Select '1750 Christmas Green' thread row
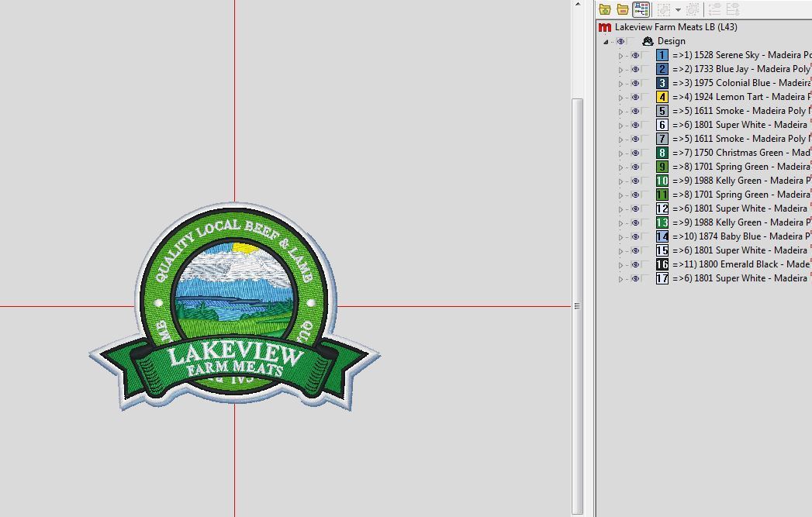 click(x=741, y=153)
